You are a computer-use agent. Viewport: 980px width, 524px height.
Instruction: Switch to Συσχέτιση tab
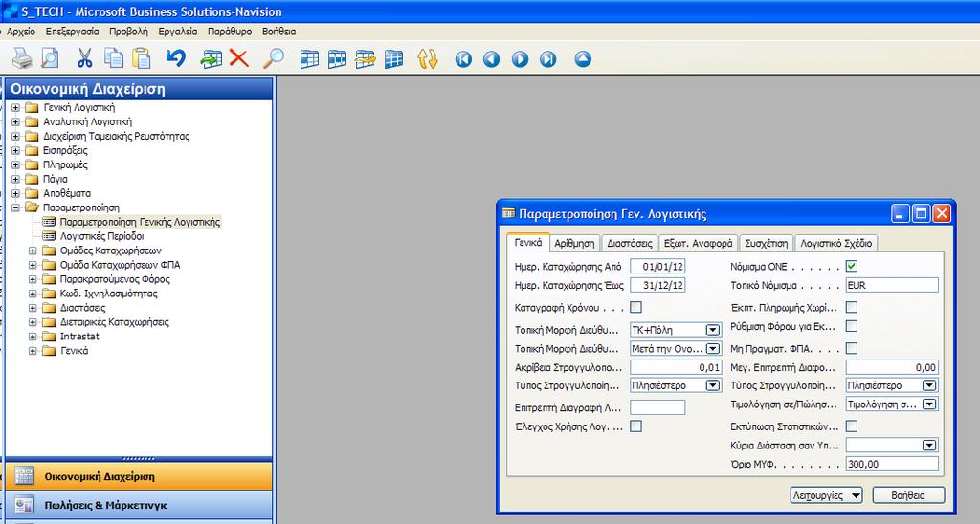point(767,243)
